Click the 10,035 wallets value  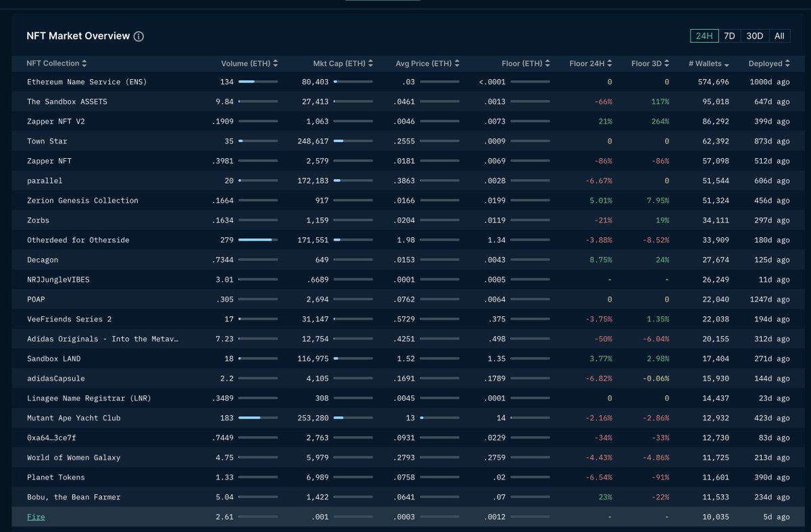(715, 517)
